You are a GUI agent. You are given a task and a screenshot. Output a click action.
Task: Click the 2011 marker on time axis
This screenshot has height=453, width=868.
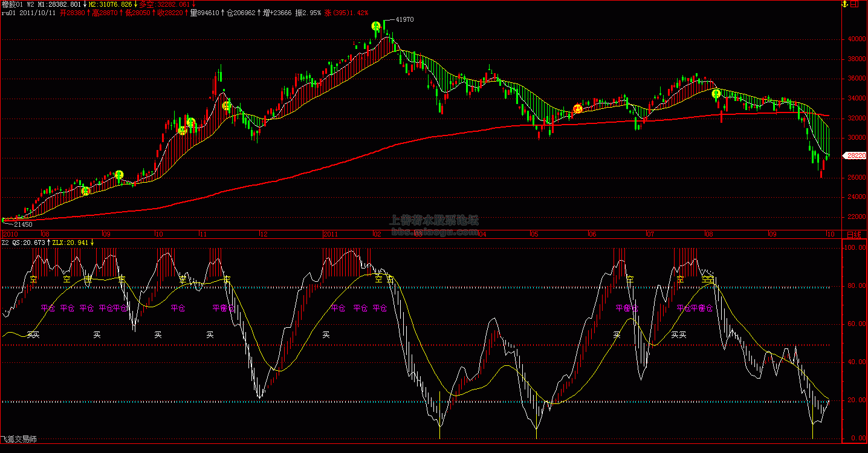(x=330, y=234)
